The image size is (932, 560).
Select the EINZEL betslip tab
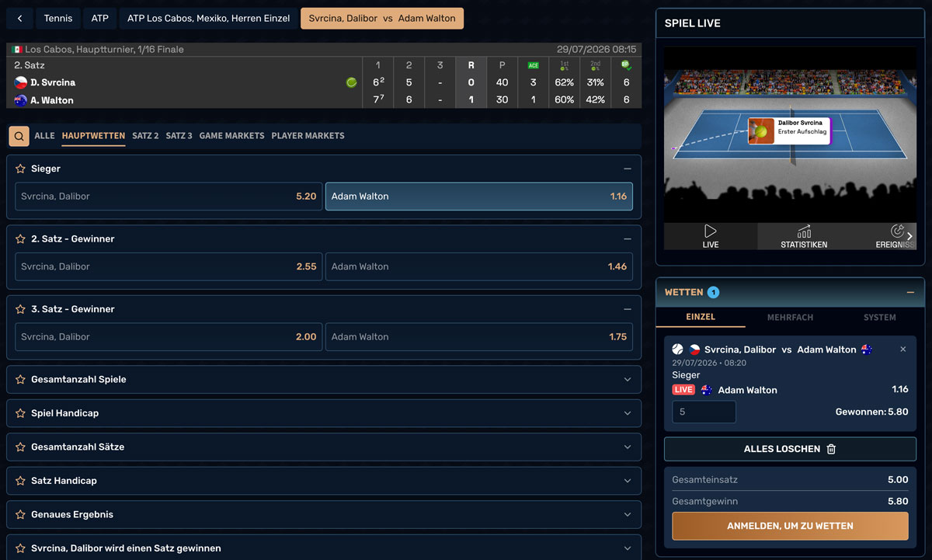point(701,317)
